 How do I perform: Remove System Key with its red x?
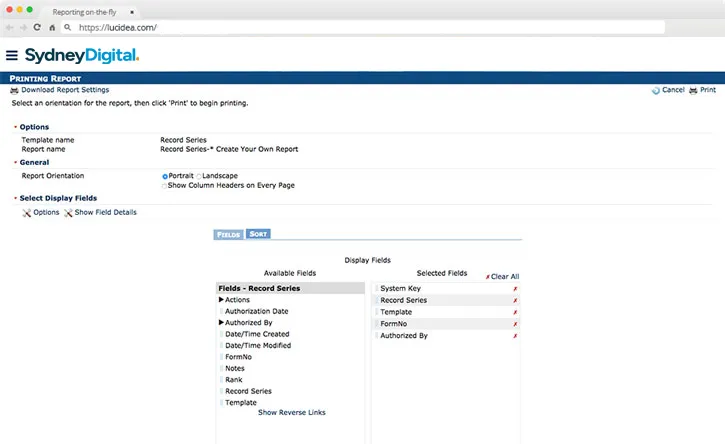click(515, 289)
